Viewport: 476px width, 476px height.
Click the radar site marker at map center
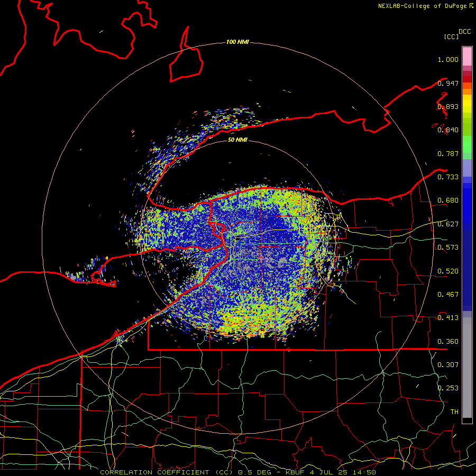click(238, 239)
